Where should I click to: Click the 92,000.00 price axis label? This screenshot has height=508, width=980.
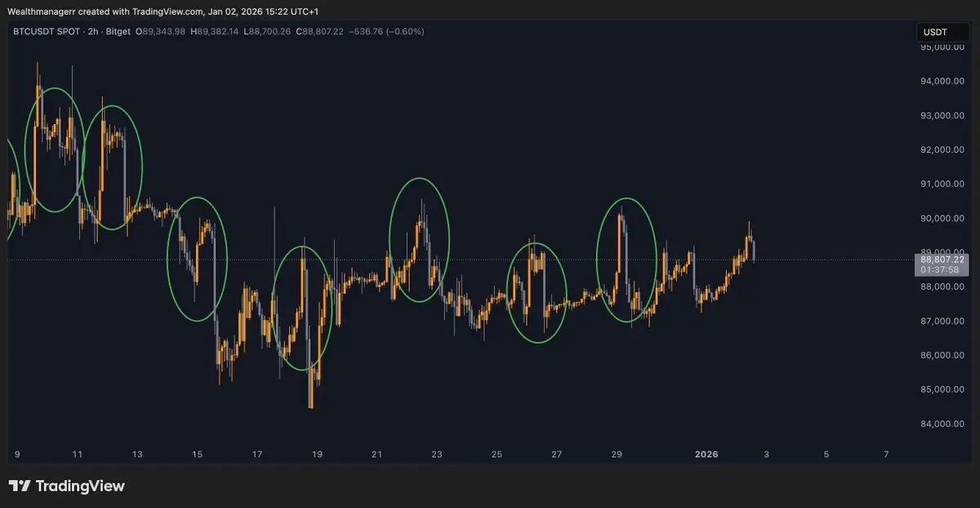[943, 149]
